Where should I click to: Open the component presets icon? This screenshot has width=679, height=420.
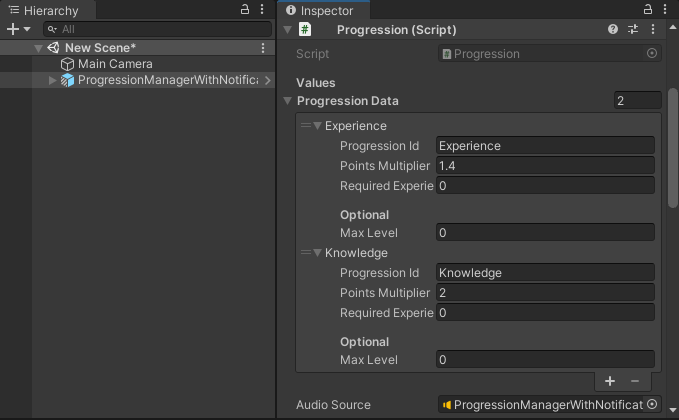(x=633, y=29)
